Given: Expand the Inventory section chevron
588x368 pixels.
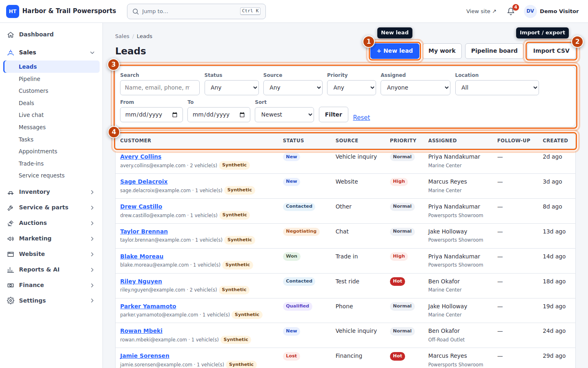Looking at the screenshot, I should 92,192.
